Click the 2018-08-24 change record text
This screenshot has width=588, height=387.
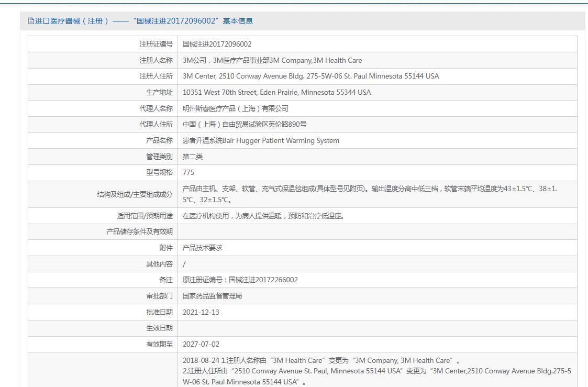pyautogui.click(x=321, y=360)
